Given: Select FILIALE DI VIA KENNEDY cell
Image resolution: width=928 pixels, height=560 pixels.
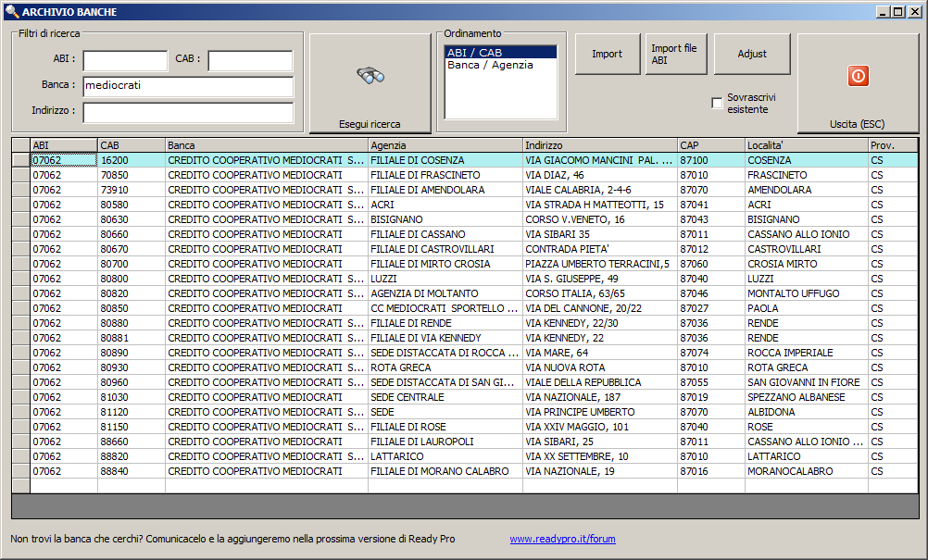Looking at the screenshot, I should (445, 338).
